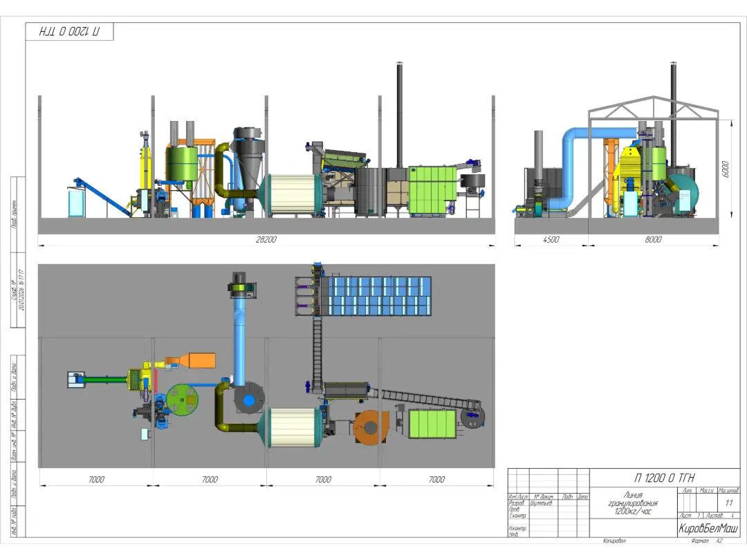Select П 1200 О ТГН title block designation
The height and width of the screenshot is (560, 747).
click(x=663, y=478)
